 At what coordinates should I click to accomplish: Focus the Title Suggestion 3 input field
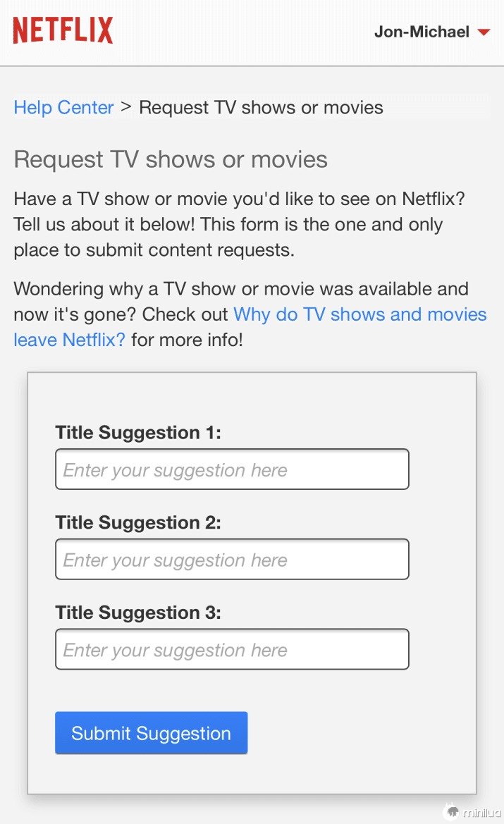pyautogui.click(x=232, y=649)
